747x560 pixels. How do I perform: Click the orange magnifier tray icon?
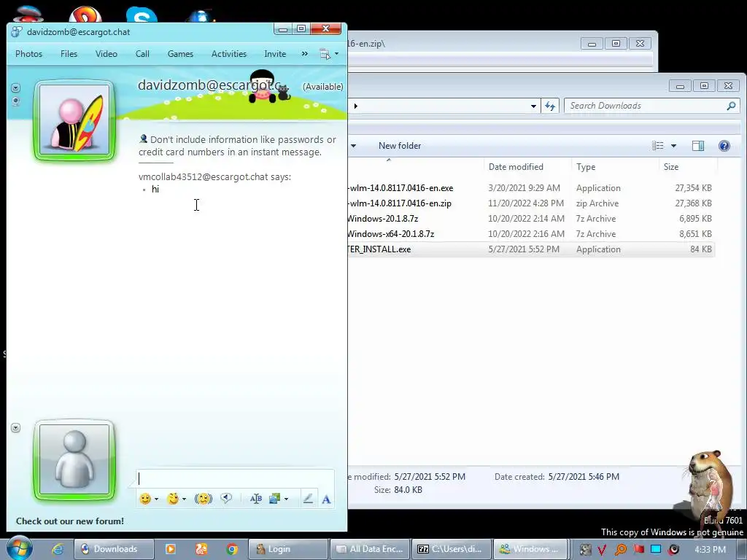coord(621,550)
